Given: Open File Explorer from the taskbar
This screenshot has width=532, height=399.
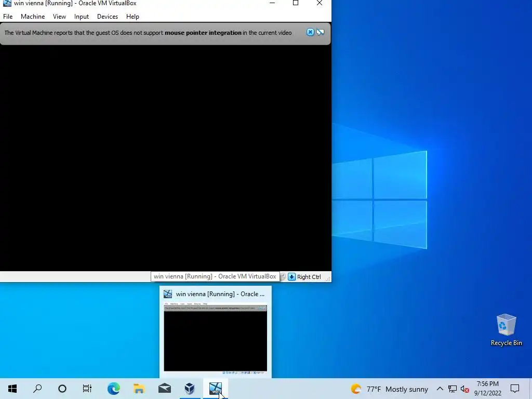Looking at the screenshot, I should (139, 389).
